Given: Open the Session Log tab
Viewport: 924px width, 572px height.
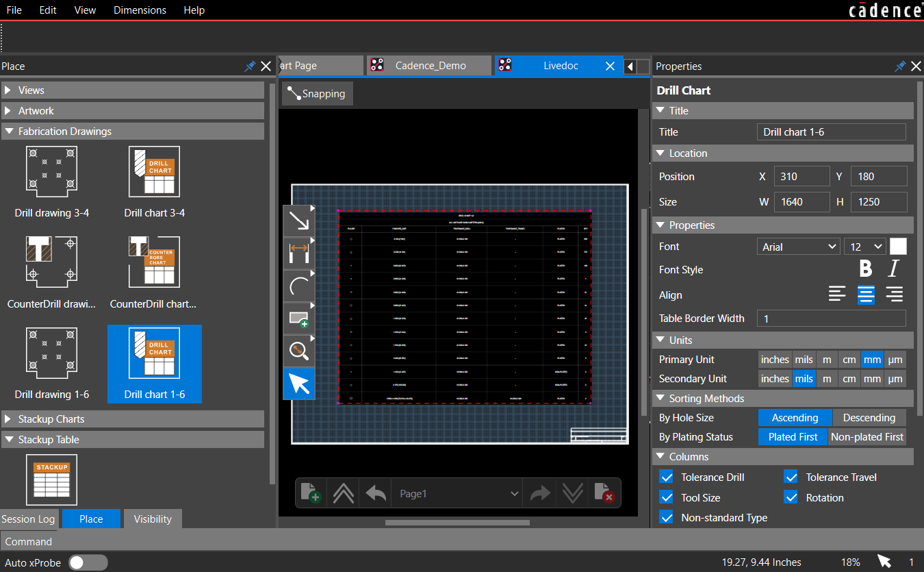Looking at the screenshot, I should coord(28,519).
